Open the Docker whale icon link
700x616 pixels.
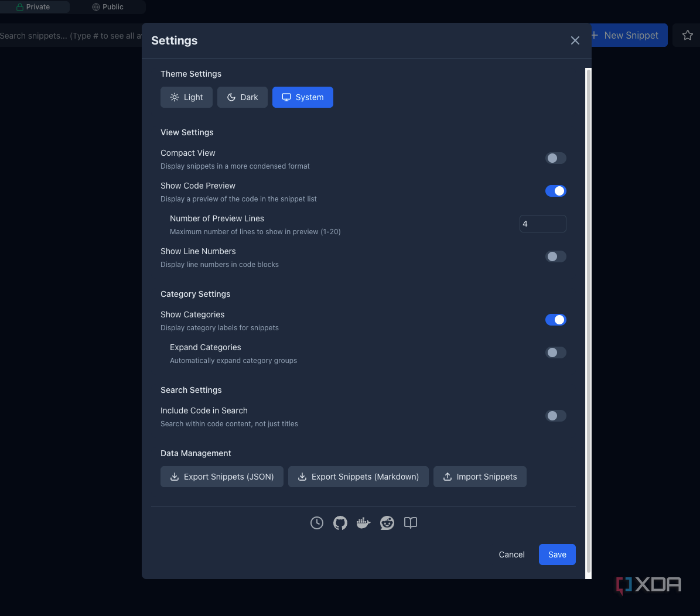point(363,523)
